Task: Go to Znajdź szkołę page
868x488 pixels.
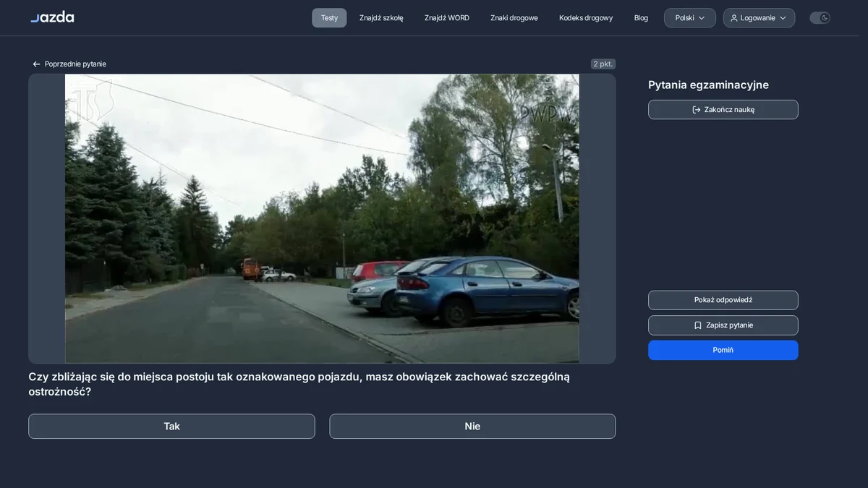Action: (381, 18)
